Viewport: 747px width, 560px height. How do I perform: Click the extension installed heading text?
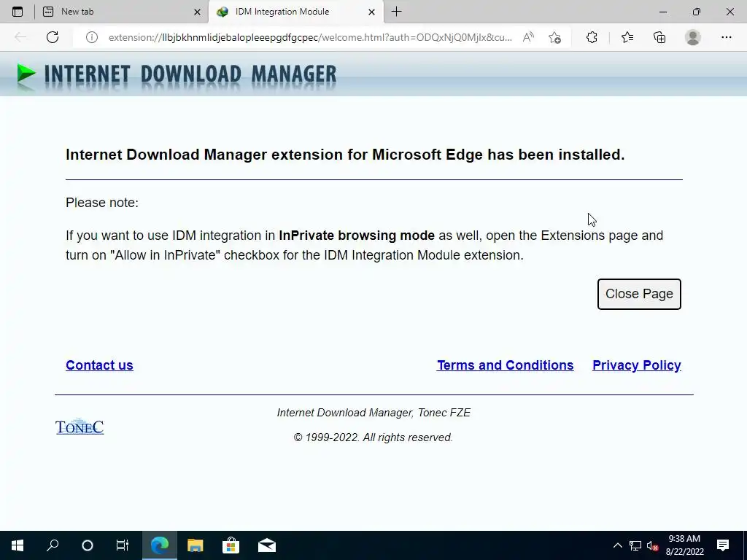coord(345,155)
